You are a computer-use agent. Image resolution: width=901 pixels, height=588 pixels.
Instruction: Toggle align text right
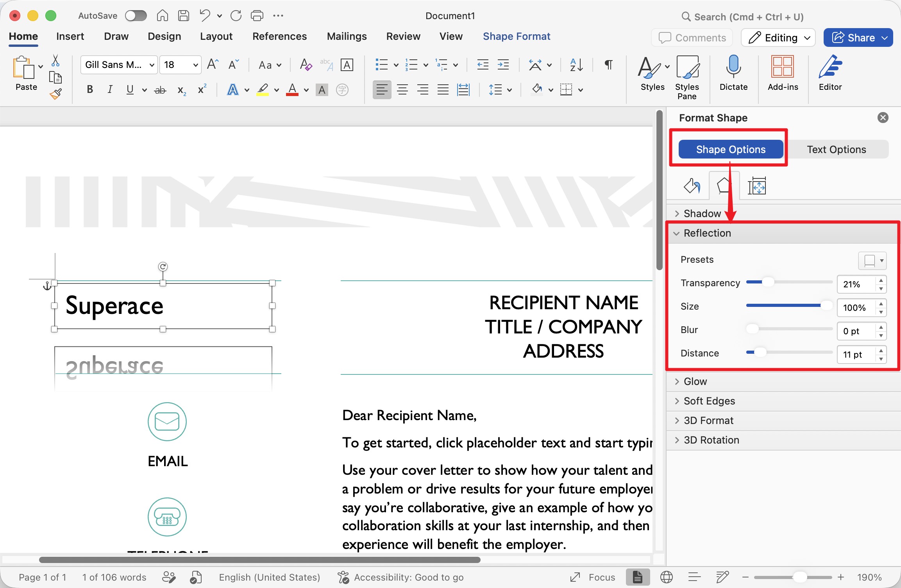coord(423,90)
